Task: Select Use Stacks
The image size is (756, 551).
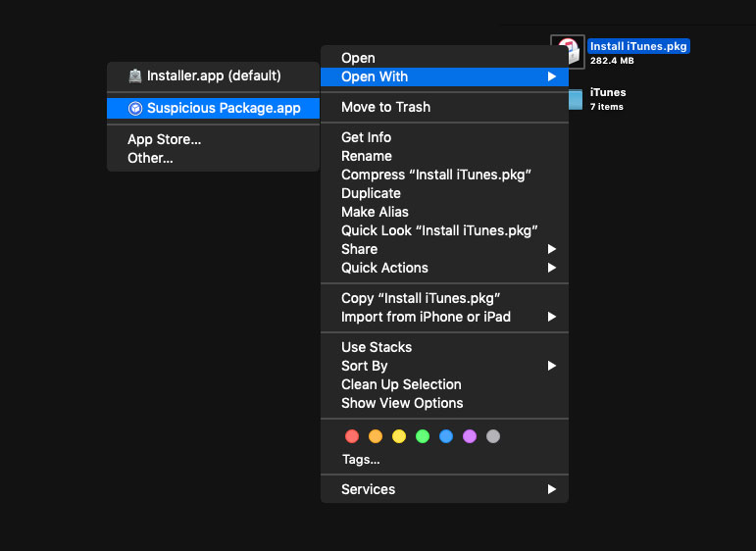Action: 444,347
